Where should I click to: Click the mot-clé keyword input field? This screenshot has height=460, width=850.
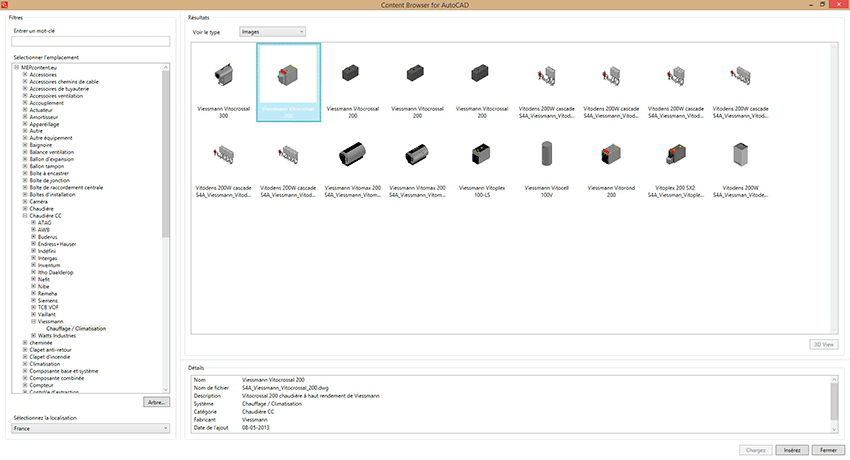[91, 41]
